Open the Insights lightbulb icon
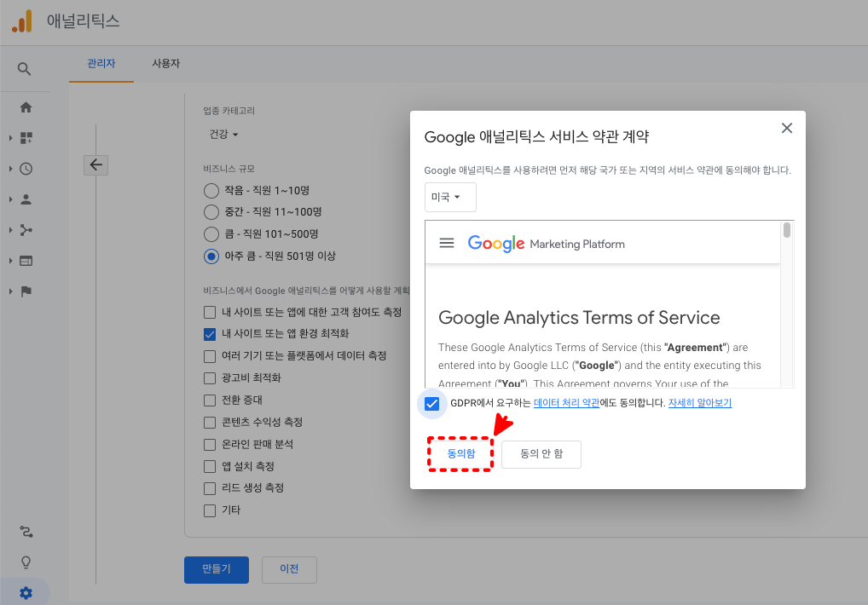The height and width of the screenshot is (605, 868). tap(26, 562)
